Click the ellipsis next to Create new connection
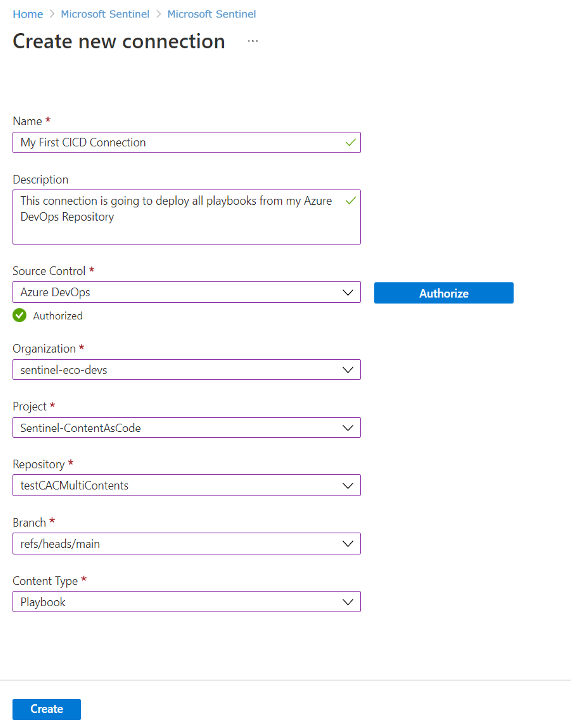This screenshot has height=728, width=571. pos(252,41)
